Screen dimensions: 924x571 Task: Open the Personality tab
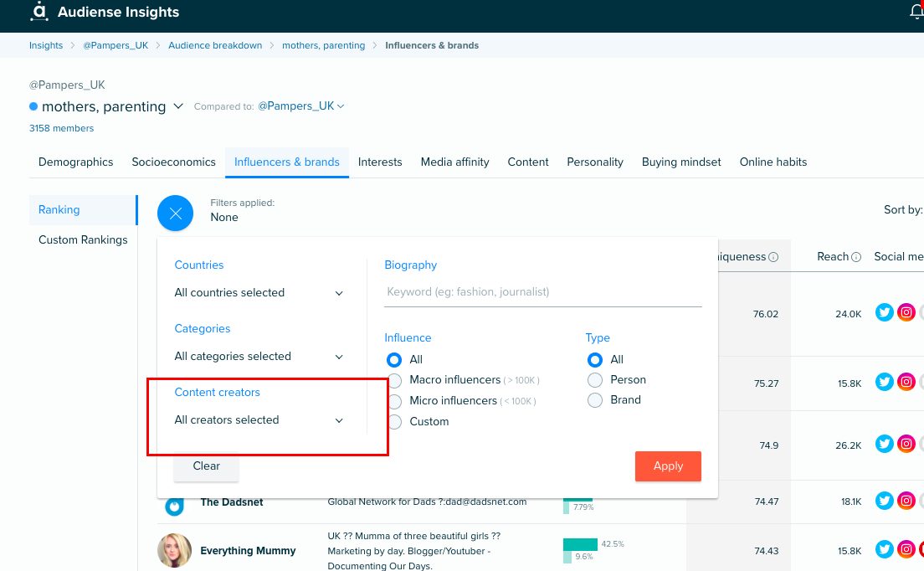[x=595, y=162]
